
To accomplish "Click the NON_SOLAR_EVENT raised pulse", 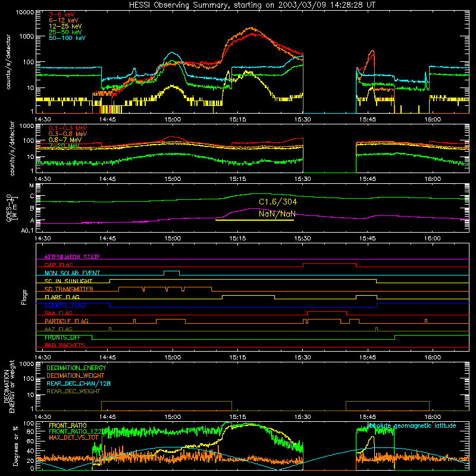I will point(171,271).
